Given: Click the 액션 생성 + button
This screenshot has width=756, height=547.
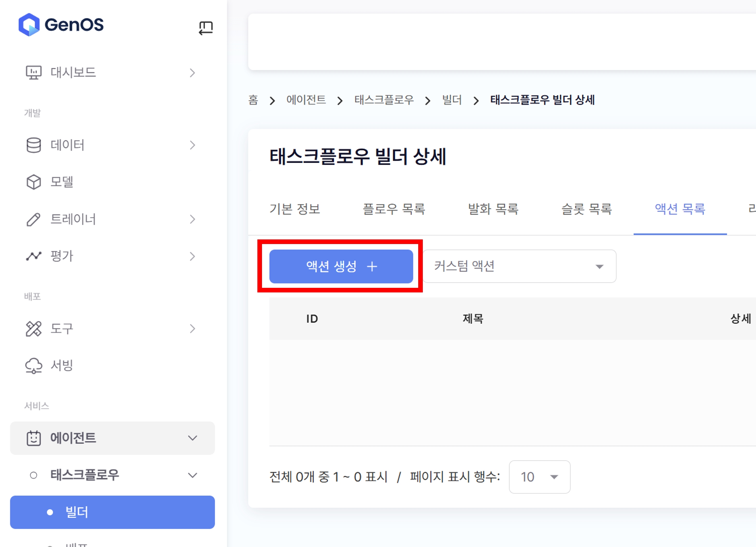Looking at the screenshot, I should [341, 266].
